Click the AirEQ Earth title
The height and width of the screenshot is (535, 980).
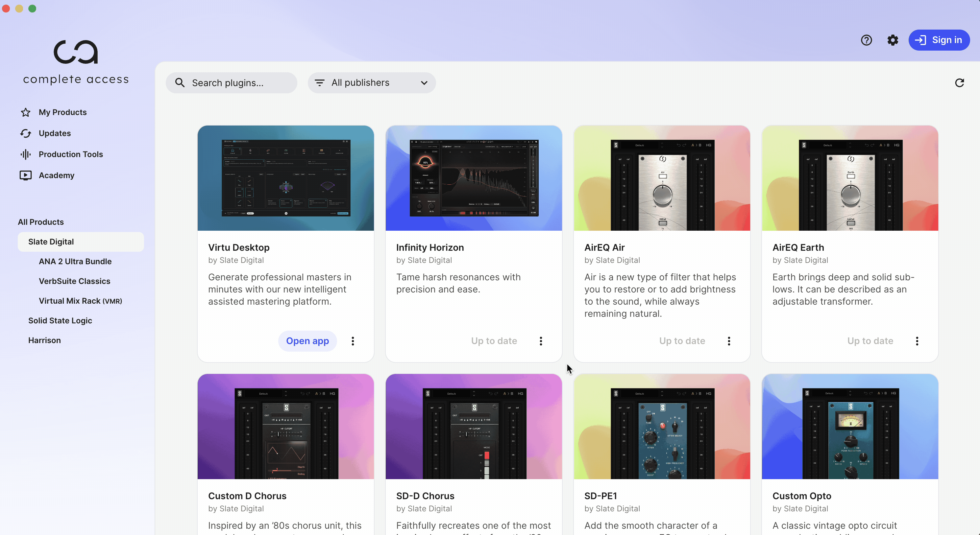tap(798, 247)
